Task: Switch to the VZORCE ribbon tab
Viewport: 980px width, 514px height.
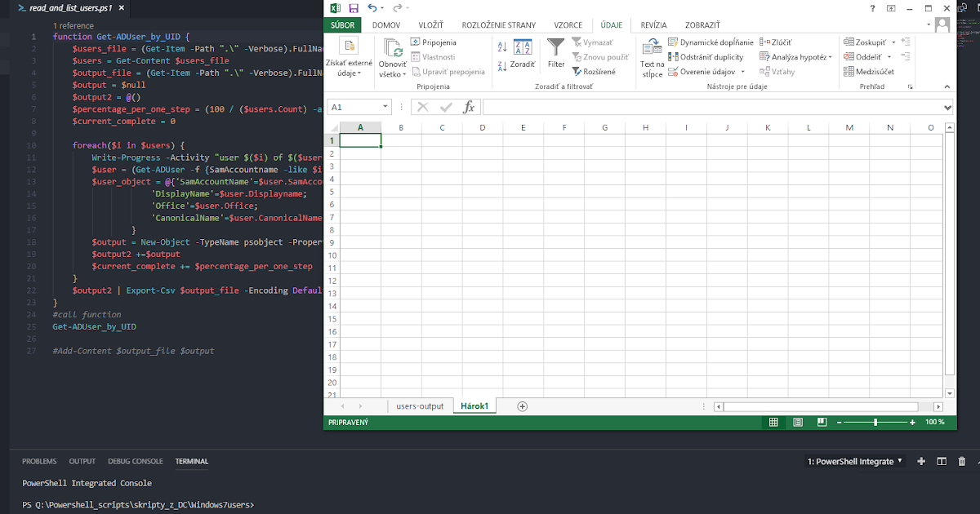Action: pos(568,24)
